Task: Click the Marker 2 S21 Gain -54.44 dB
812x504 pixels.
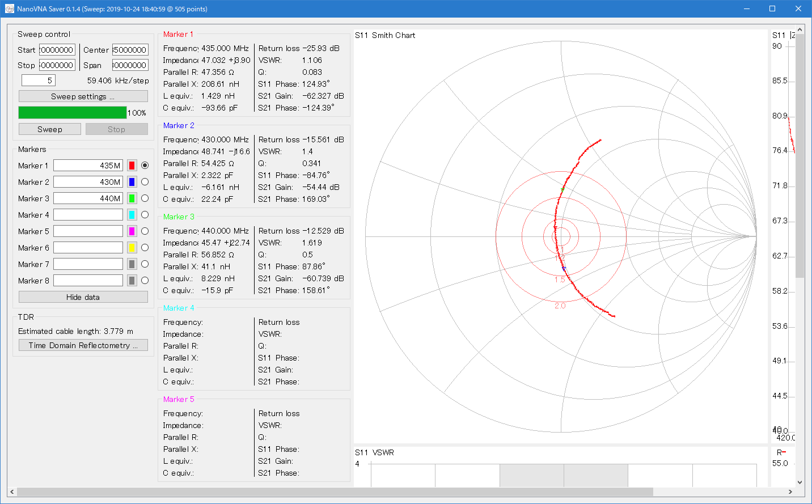Action: coord(321,187)
